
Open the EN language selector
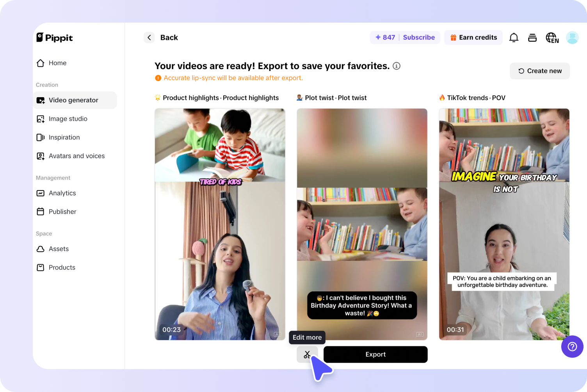pyautogui.click(x=552, y=37)
